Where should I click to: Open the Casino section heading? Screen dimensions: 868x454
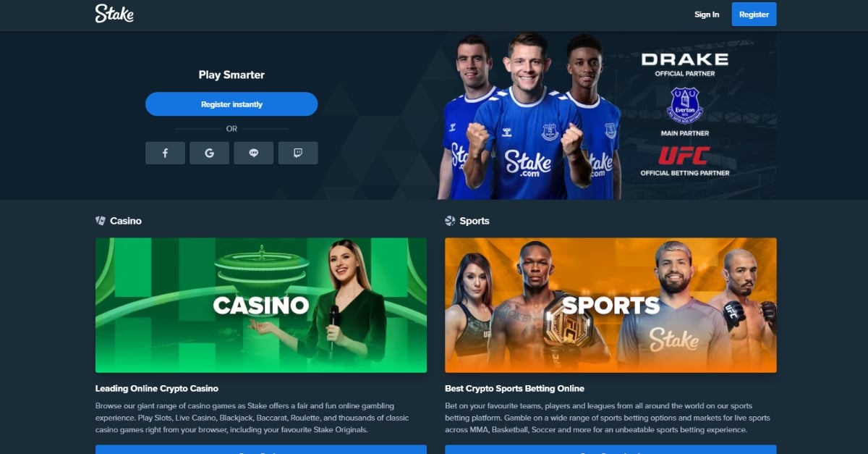(x=126, y=220)
